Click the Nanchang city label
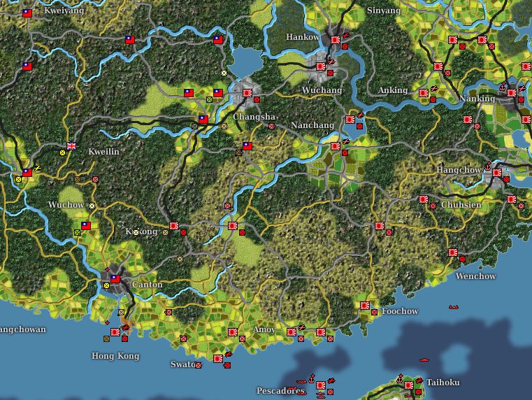 tap(312, 125)
